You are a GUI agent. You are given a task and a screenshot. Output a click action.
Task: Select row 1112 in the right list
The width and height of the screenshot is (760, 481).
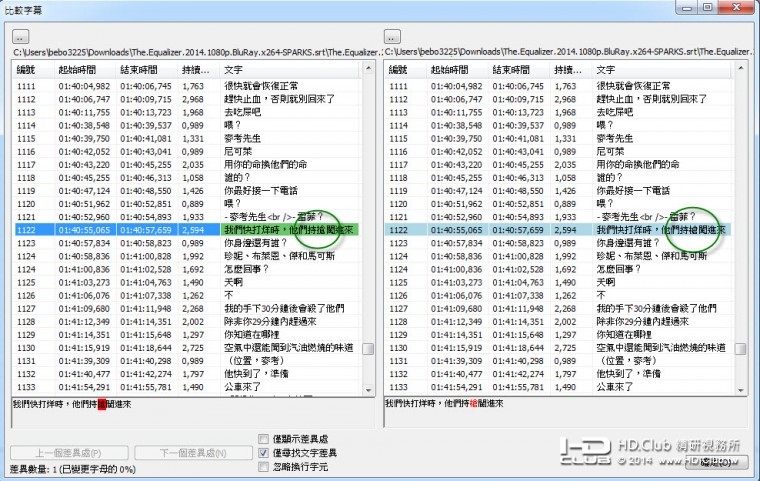tap(559, 99)
